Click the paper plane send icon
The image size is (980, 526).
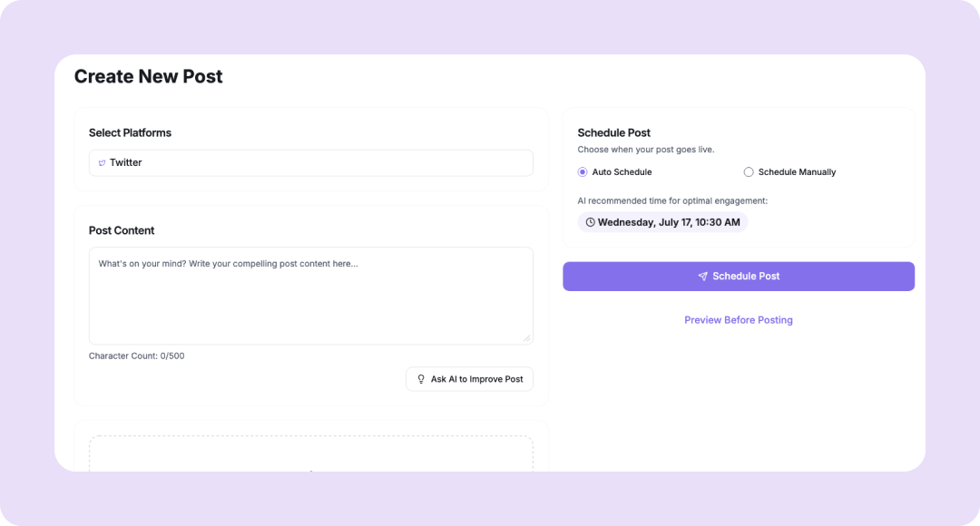702,277
